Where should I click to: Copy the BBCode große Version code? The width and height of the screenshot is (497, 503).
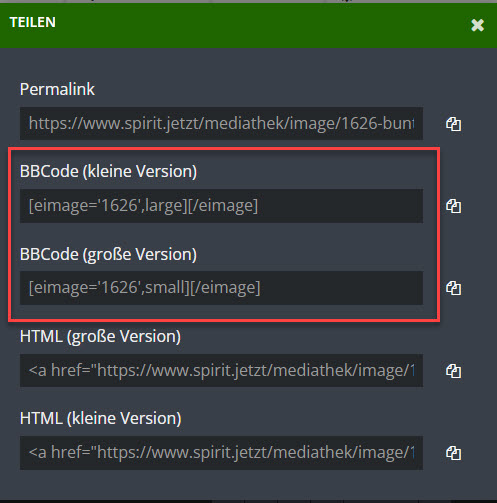click(x=453, y=288)
